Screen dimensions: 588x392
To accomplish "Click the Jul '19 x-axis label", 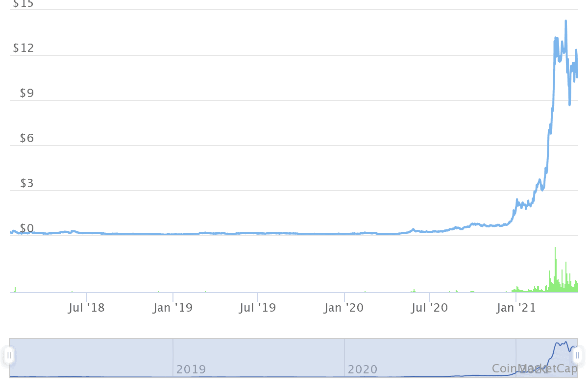I will [x=258, y=308].
